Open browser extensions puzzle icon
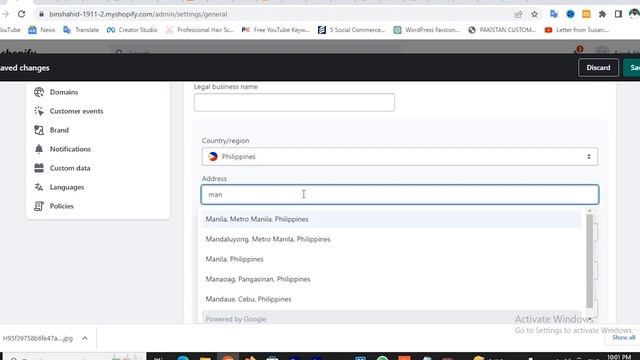640x360 pixels. [x=602, y=14]
